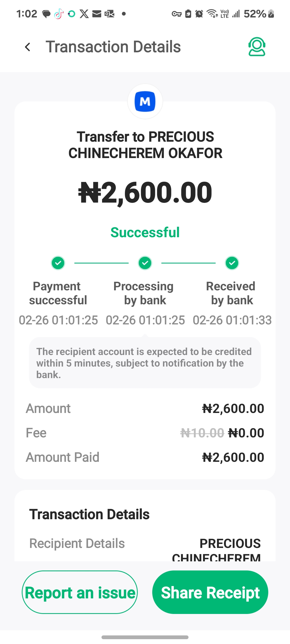Tap the bottom home gesture bar
The width and height of the screenshot is (290, 644).
coord(145,637)
